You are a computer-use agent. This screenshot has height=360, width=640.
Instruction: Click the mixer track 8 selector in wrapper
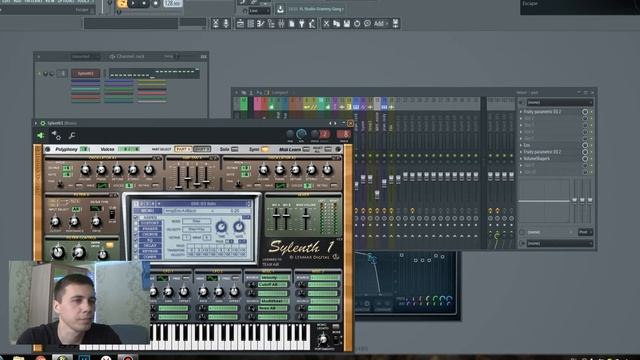coord(344,134)
